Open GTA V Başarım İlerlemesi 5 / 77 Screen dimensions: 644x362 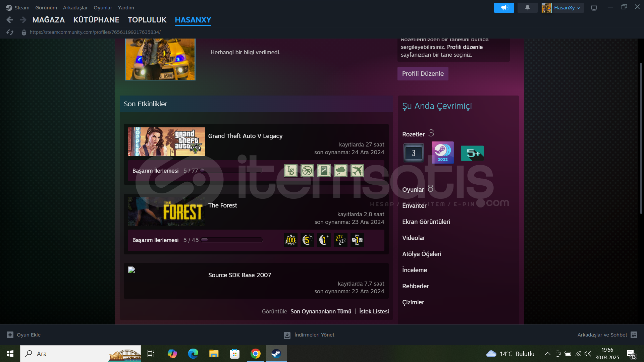pyautogui.click(x=165, y=171)
